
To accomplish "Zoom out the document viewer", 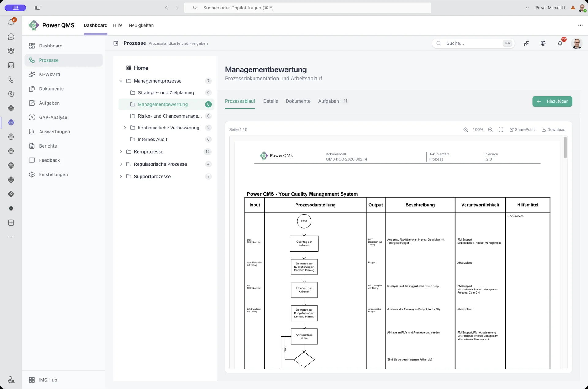I will coord(466,129).
